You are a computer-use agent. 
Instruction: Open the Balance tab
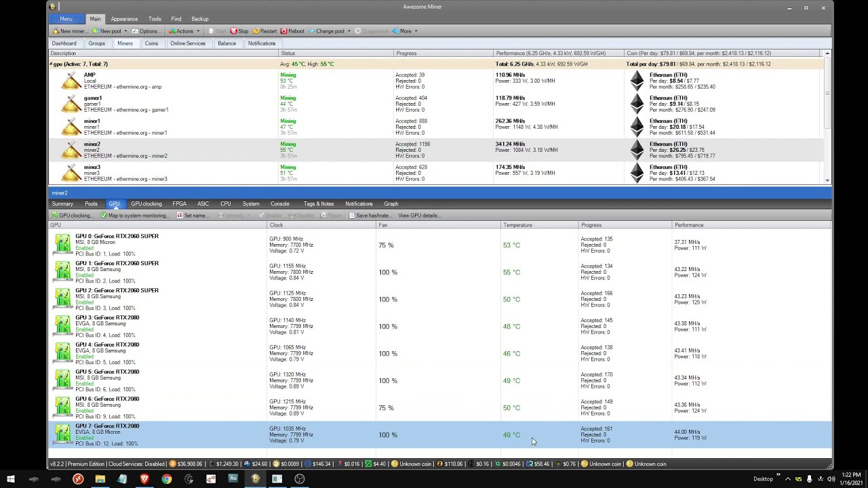[x=226, y=43]
